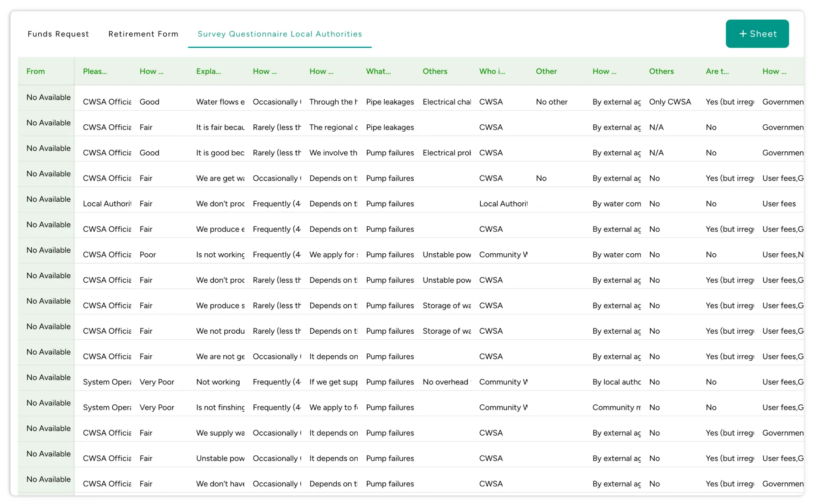Click the What... column header
Screen dimensions: 813x504
click(x=378, y=71)
